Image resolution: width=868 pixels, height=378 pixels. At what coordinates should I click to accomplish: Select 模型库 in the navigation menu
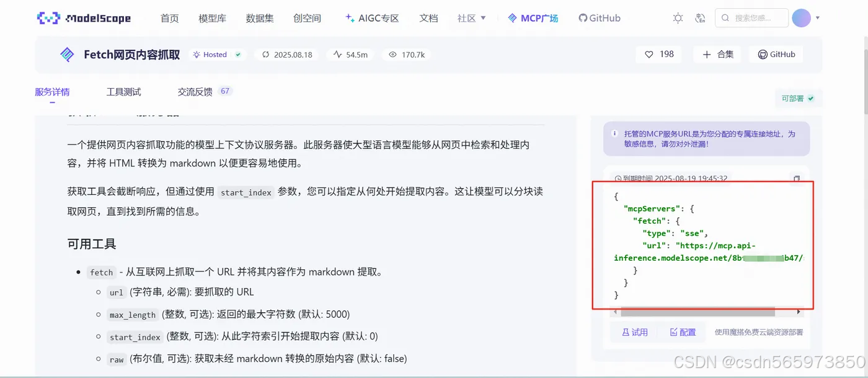click(x=213, y=18)
